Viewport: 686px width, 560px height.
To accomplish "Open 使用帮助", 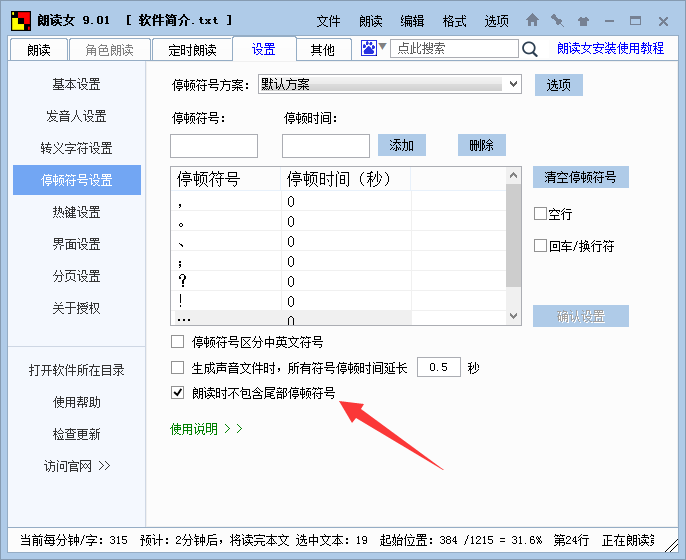I will click(x=77, y=402).
